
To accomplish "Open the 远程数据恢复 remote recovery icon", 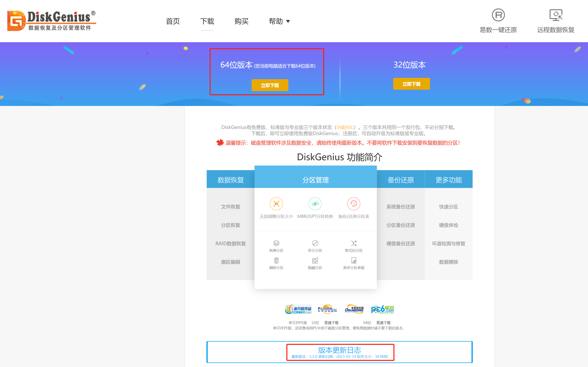I will pyautogui.click(x=556, y=15).
